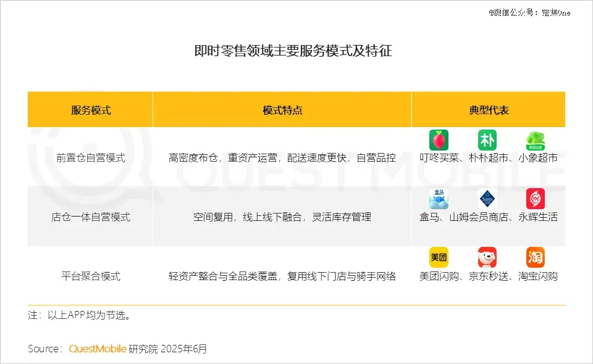Select the 店仓一体自营模式 cell
This screenshot has height=364, width=593.
point(90,217)
